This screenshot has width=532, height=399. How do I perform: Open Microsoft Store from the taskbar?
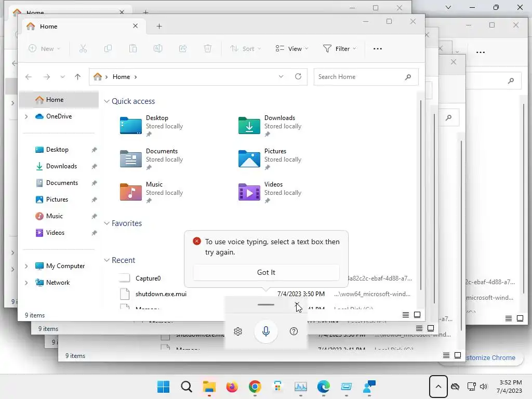[277, 387]
